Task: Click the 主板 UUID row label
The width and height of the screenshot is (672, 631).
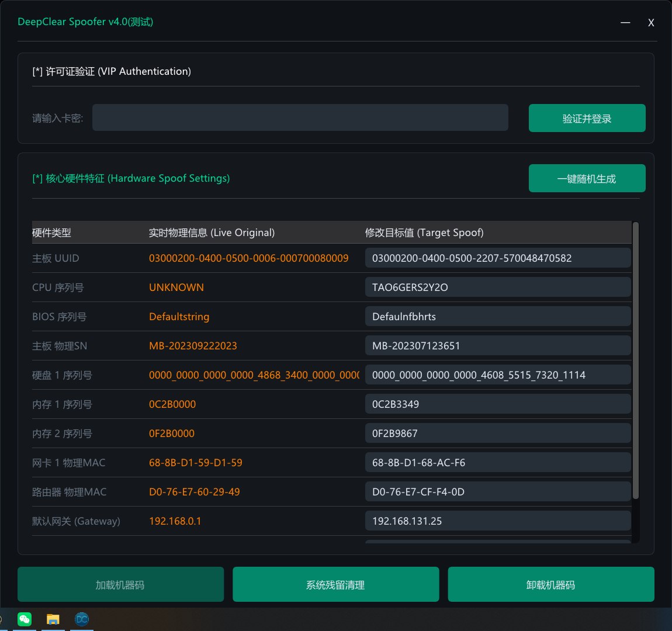Action: point(56,258)
